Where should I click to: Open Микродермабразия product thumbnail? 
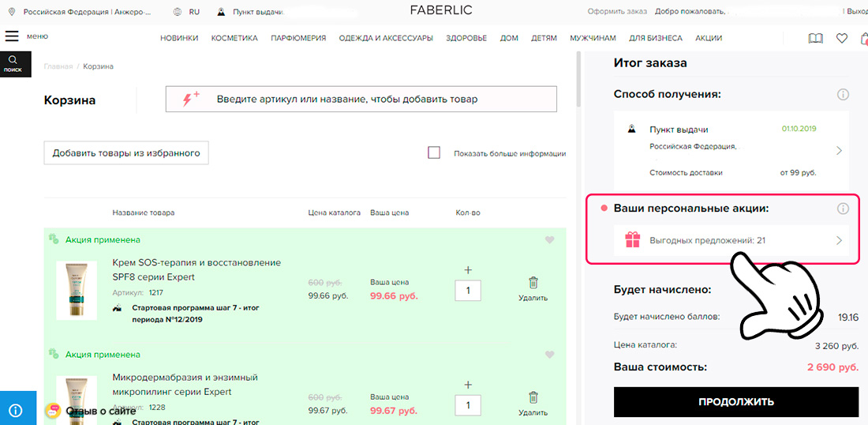tap(77, 400)
